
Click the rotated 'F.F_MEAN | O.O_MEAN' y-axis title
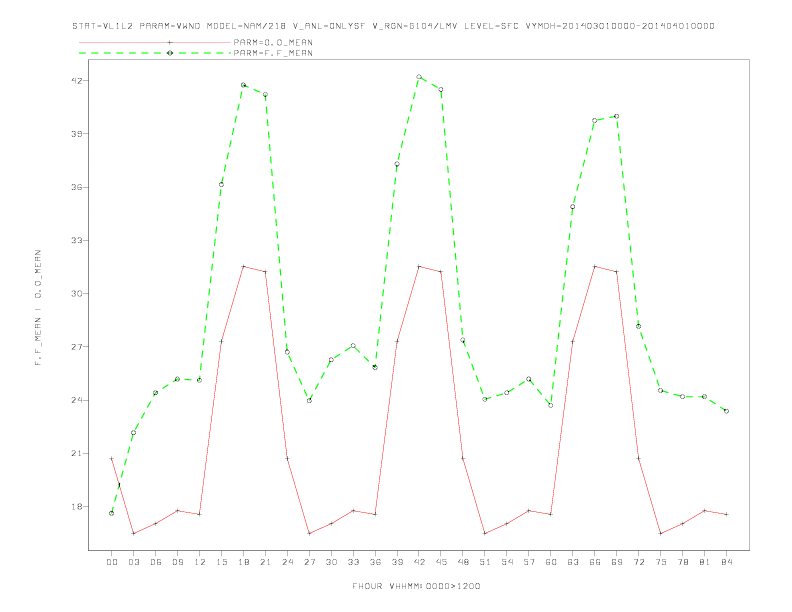click(x=38, y=308)
